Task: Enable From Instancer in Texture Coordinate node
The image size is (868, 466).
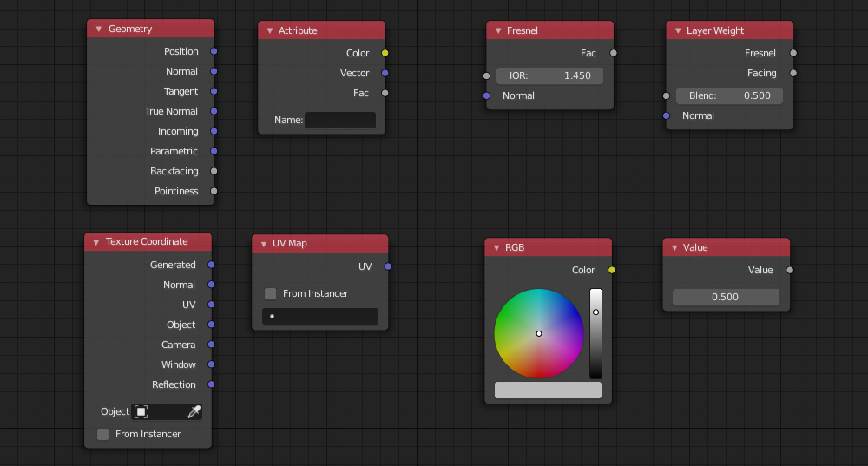Action: pos(103,434)
